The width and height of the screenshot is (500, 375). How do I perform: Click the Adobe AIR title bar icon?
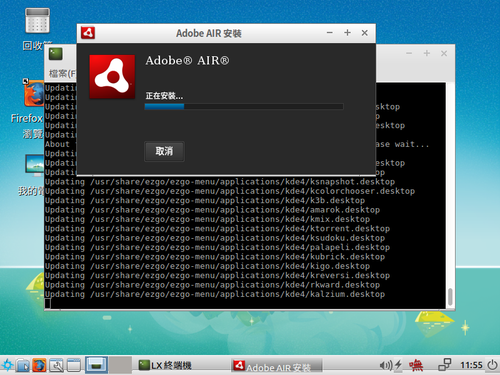(x=88, y=33)
